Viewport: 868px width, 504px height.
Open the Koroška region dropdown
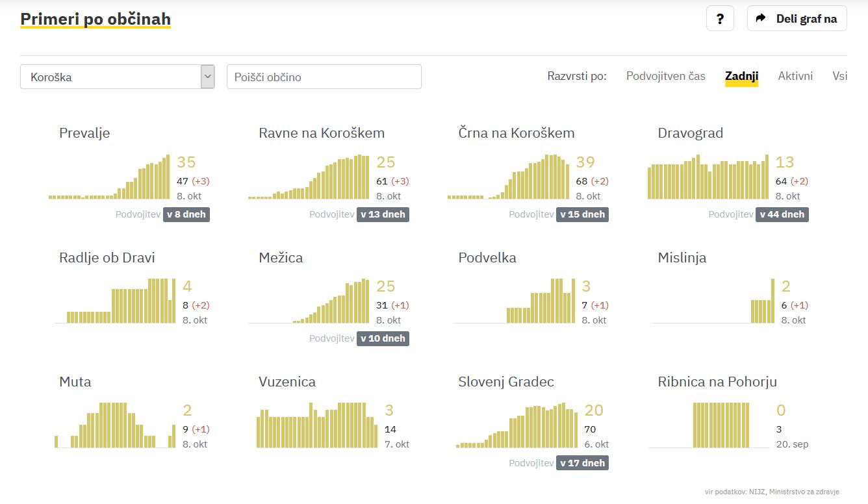[x=110, y=77]
